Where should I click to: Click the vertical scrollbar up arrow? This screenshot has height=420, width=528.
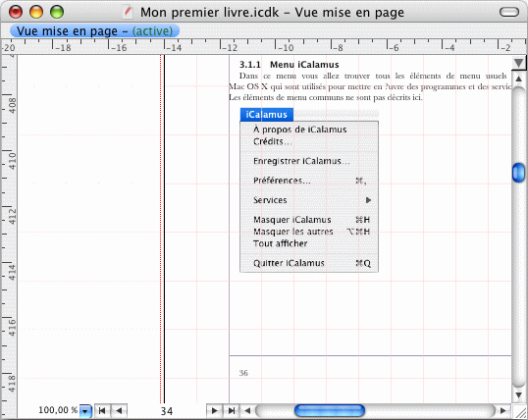(518, 79)
